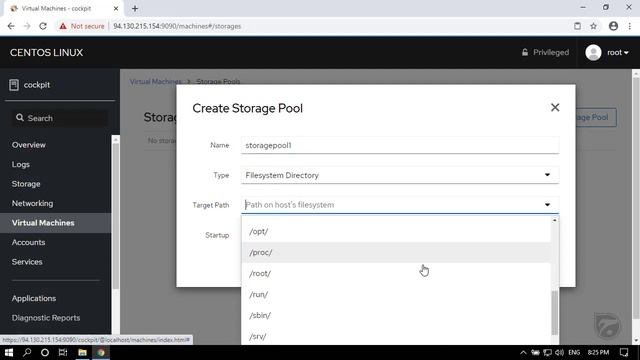
Task: Close the Create Storage Pool dialog
Action: tap(555, 107)
